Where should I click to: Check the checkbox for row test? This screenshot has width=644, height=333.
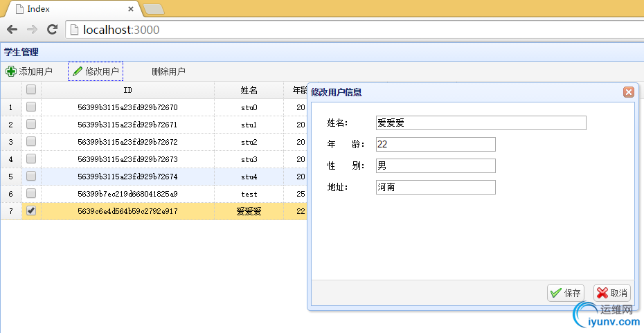click(x=31, y=193)
